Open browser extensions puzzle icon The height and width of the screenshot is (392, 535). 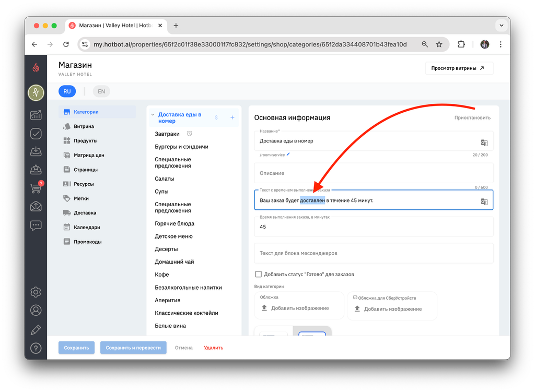[461, 44]
